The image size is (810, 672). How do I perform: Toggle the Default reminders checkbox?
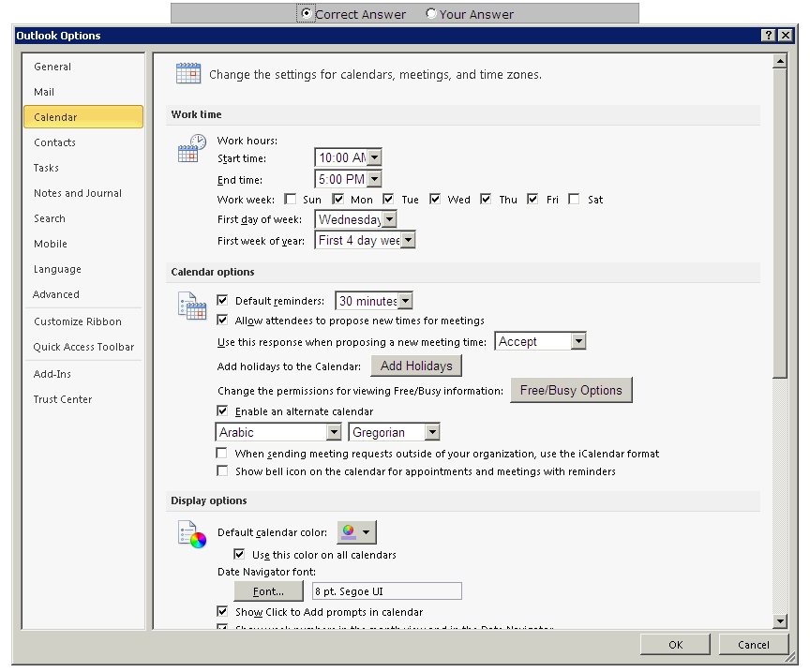222,300
